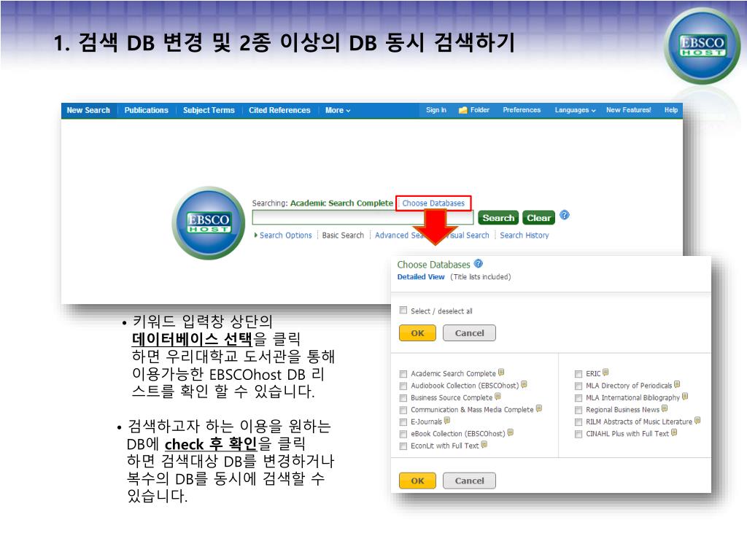The height and width of the screenshot is (560, 747).
Task: Check E-Journals database
Action: tap(403, 422)
